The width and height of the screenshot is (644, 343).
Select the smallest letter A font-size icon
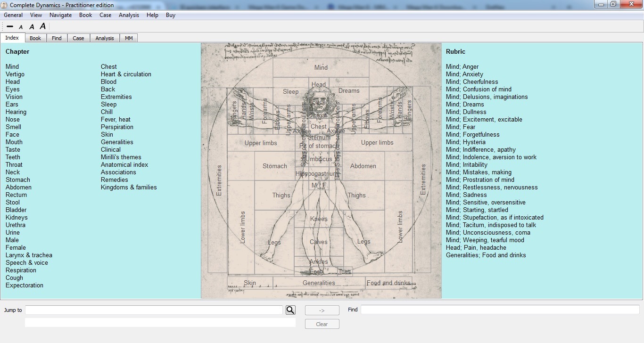(x=21, y=27)
